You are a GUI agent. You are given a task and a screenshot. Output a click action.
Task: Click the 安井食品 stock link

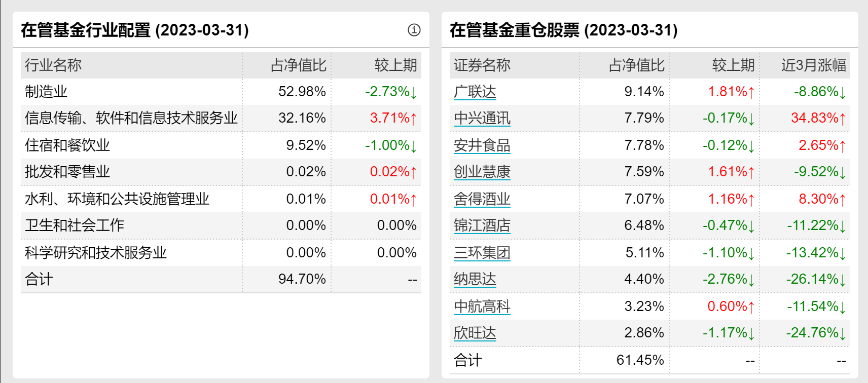[x=482, y=145]
